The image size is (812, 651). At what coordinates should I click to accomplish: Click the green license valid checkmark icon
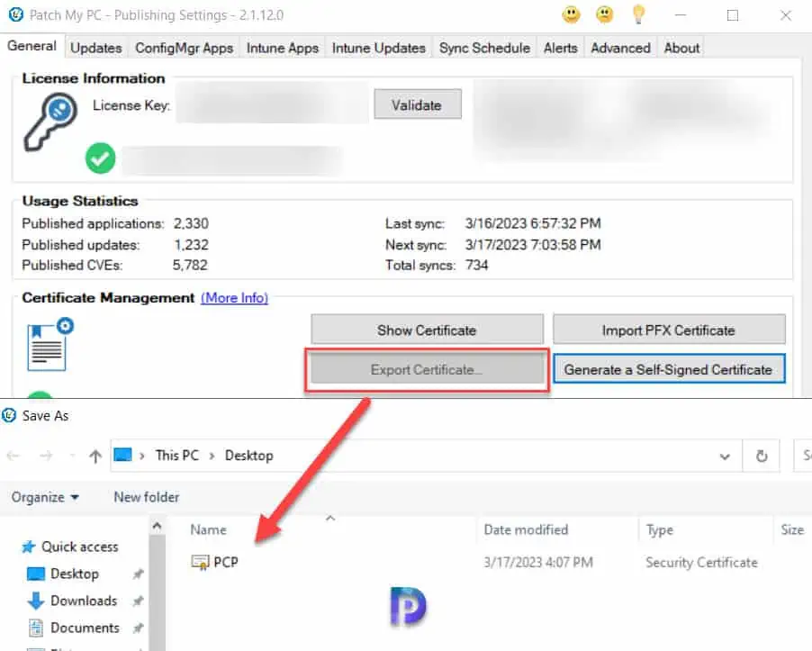pyautogui.click(x=100, y=158)
